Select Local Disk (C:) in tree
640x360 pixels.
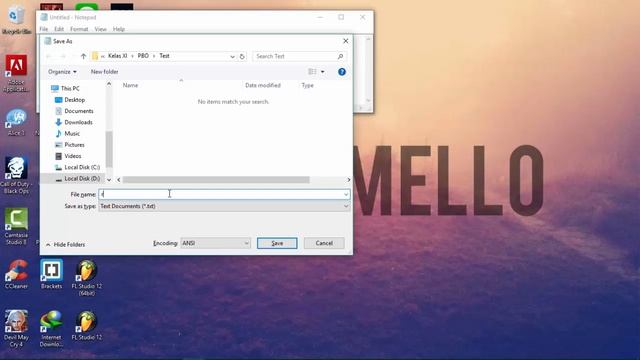[77, 167]
